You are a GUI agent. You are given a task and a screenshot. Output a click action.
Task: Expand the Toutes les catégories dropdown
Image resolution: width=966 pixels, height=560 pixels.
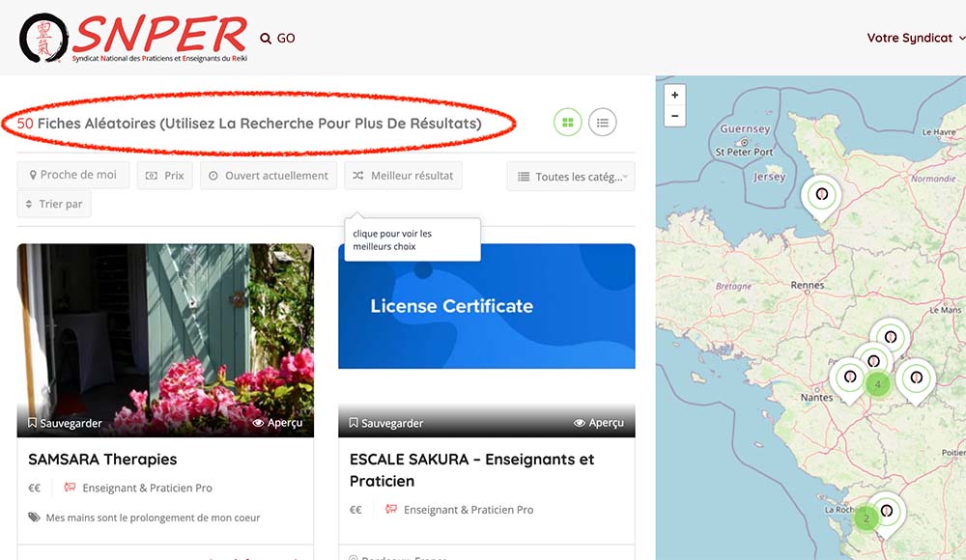571,177
